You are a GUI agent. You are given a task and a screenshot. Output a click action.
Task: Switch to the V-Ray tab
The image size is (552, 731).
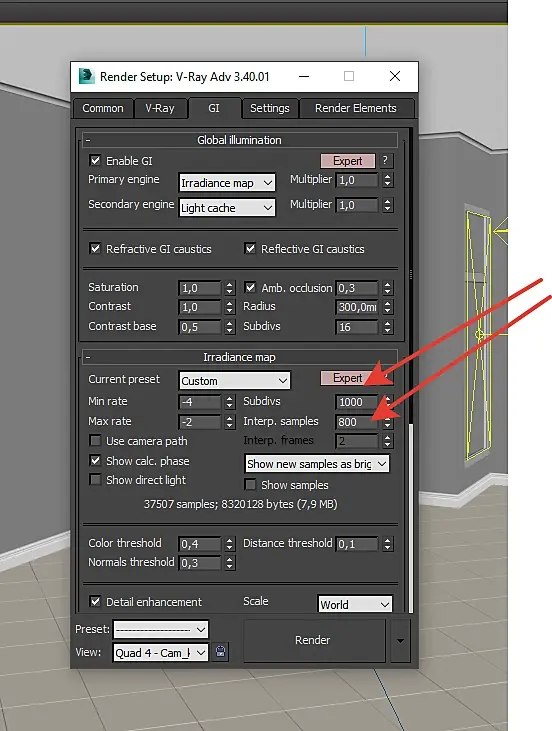pyautogui.click(x=160, y=108)
